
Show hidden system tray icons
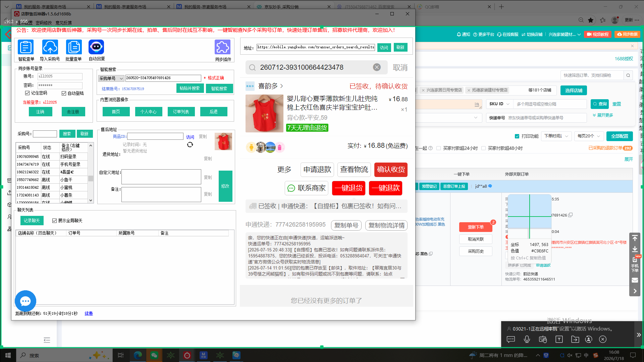click(538, 355)
